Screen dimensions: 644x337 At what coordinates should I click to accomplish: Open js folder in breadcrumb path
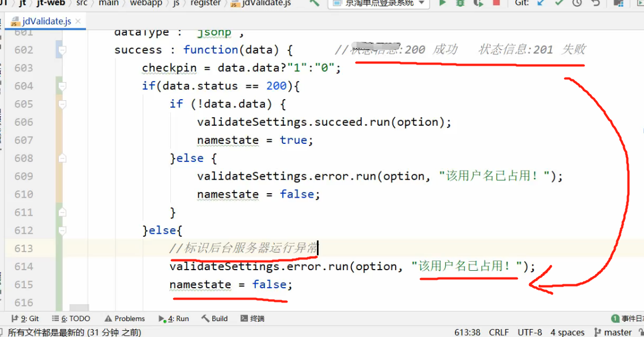click(x=176, y=3)
